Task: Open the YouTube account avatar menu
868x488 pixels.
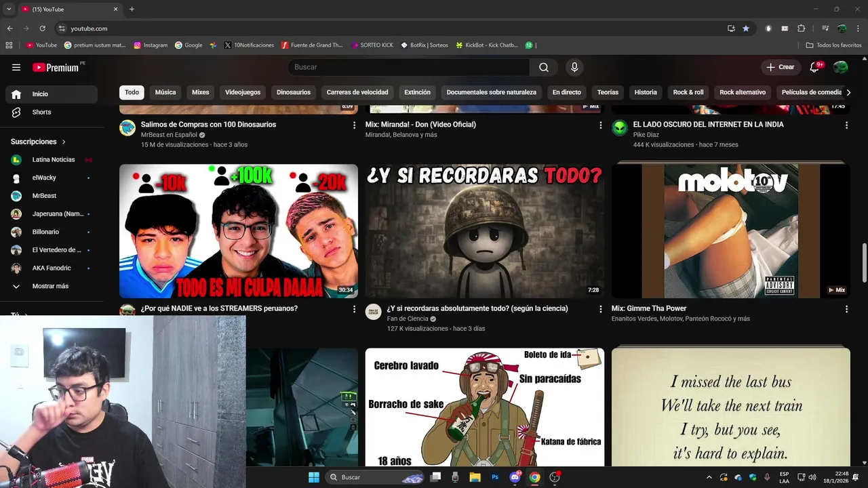Action: pos(841,67)
